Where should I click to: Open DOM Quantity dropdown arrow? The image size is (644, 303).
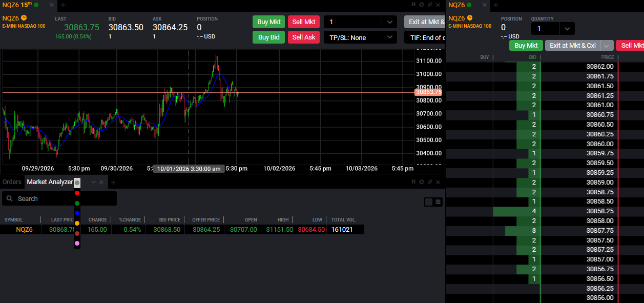tap(567, 29)
